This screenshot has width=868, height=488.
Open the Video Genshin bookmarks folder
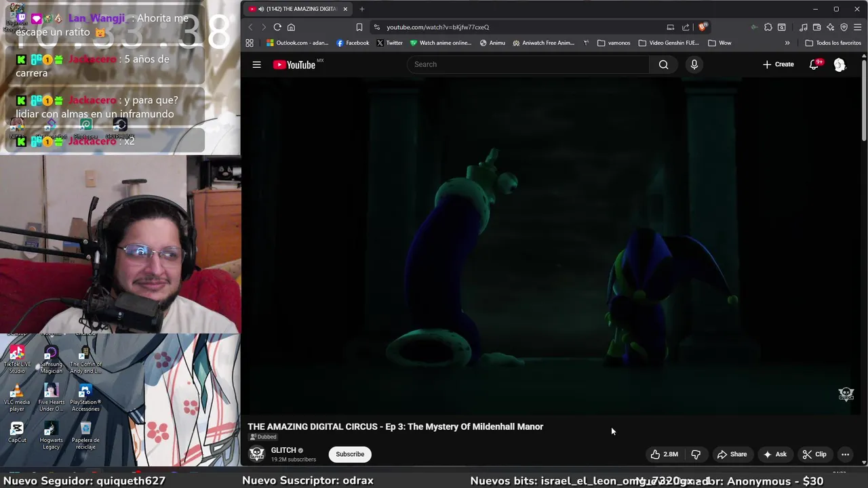coord(669,43)
